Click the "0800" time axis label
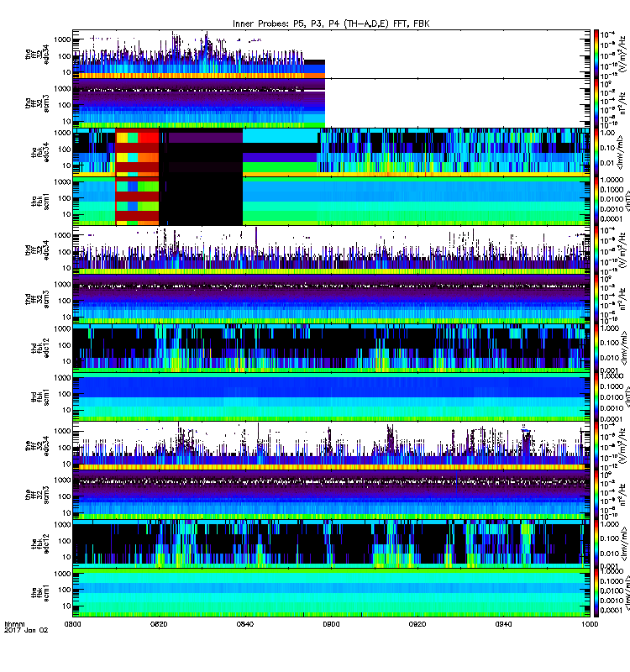630x672 pixels. coord(72,624)
